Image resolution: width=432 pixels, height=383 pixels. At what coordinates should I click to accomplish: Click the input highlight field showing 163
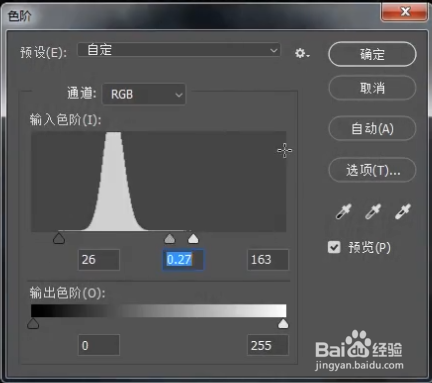[268, 260]
